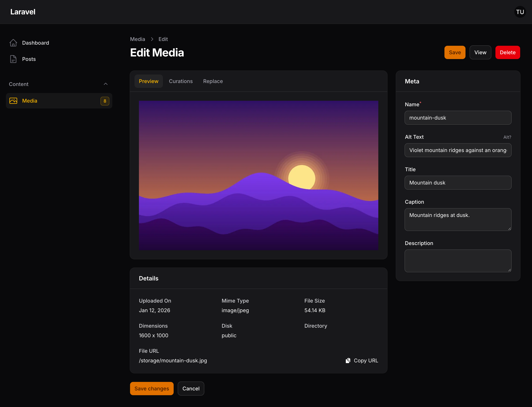The image size is (532, 407).
Task: Click the Media image icon in sidebar
Action: pyautogui.click(x=13, y=101)
